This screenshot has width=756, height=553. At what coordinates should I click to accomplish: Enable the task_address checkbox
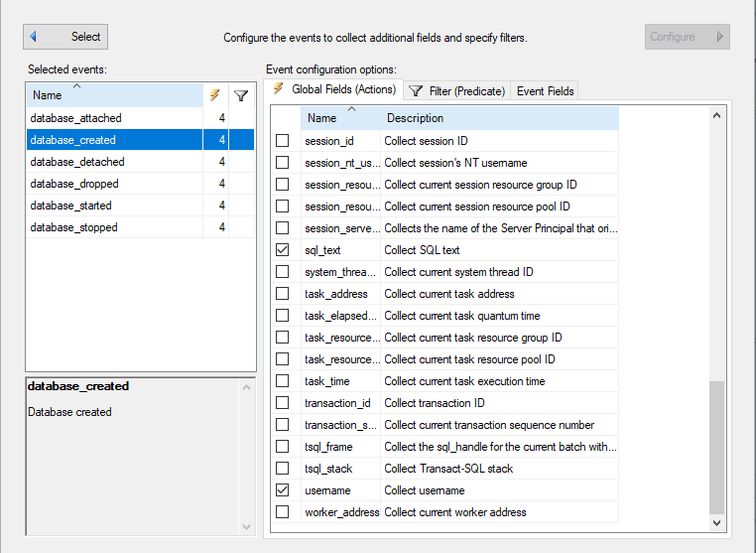(x=282, y=294)
